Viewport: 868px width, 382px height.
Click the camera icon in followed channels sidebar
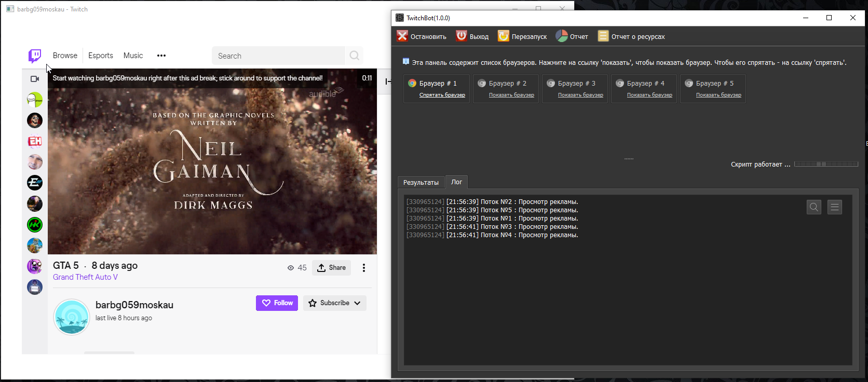pos(35,79)
